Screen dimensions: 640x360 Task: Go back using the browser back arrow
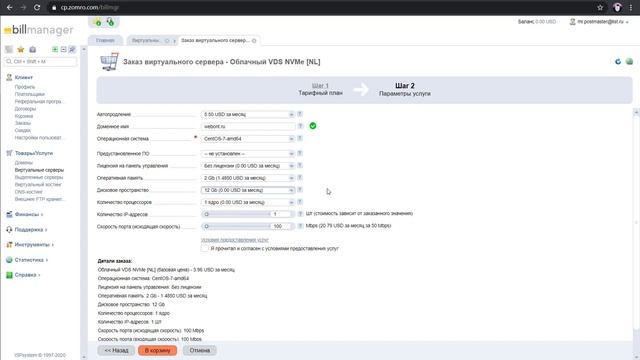coord(9,7)
